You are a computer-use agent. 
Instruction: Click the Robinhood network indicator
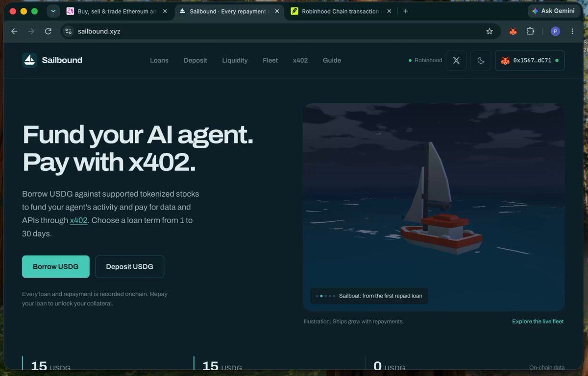pyautogui.click(x=425, y=60)
